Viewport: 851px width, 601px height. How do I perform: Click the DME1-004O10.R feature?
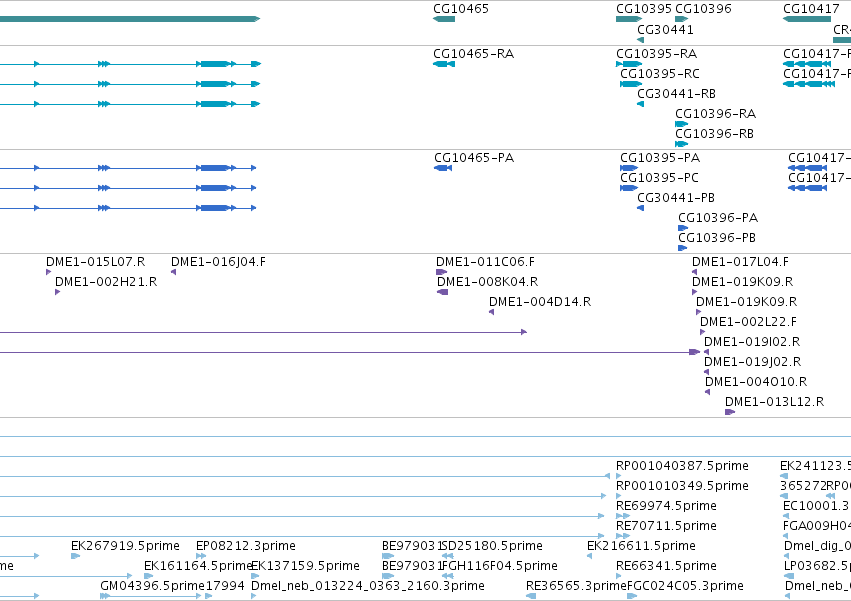click(x=756, y=383)
